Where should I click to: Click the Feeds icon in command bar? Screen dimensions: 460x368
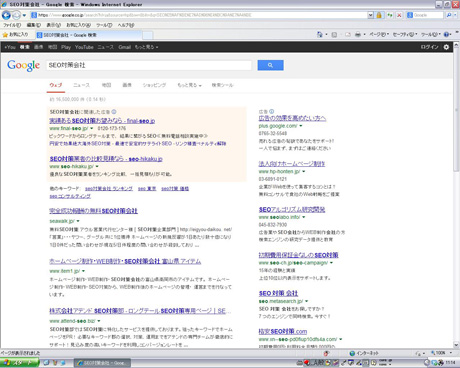334,34
